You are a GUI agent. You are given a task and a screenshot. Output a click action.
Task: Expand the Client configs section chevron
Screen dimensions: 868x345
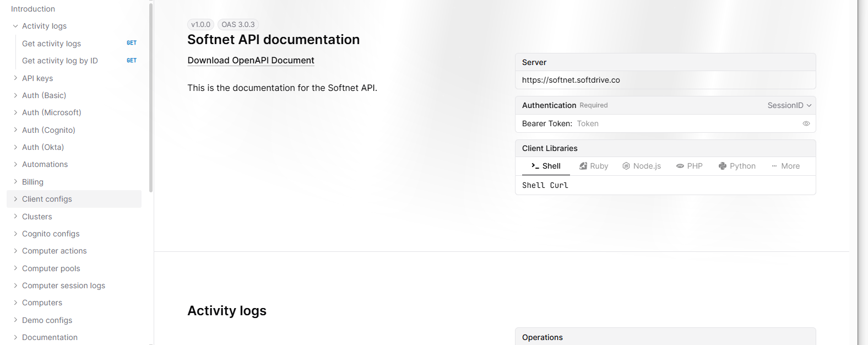15,199
